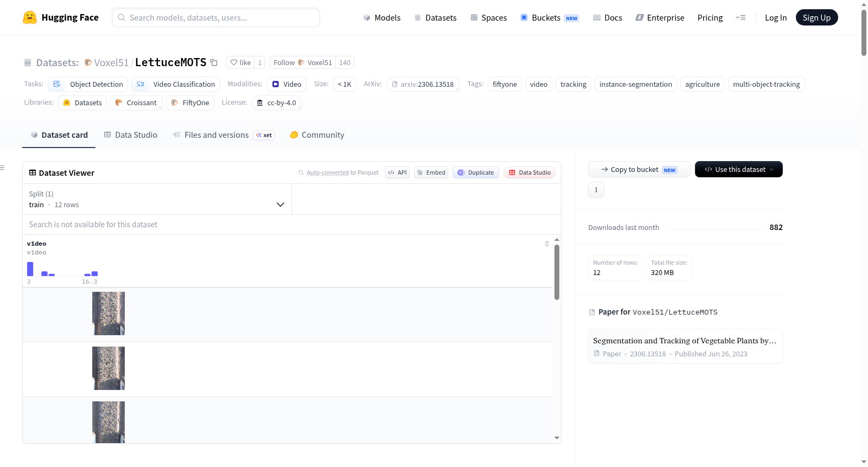Switch to the Dataset card tab
This screenshot has height=467, width=868.
point(59,135)
